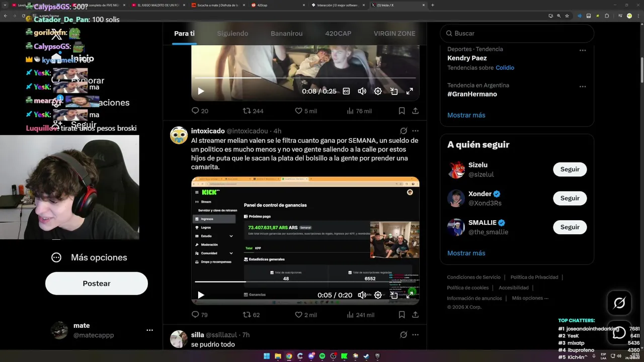This screenshot has height=362, width=644.
Task: Seek the Kick earnings video progress bar
Action: click(305, 282)
